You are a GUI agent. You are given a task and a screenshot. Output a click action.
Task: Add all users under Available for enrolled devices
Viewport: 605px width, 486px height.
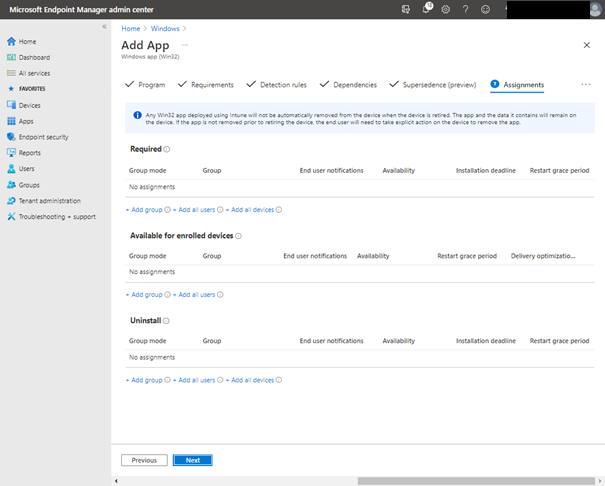(194, 295)
